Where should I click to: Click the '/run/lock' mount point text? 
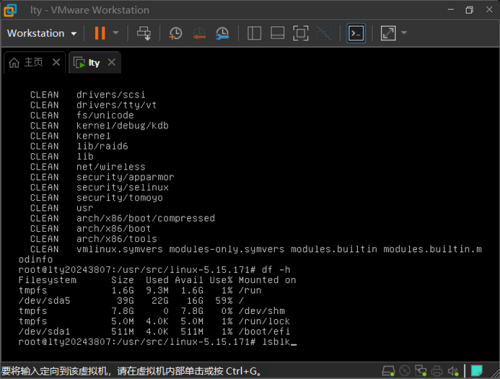[x=264, y=321]
